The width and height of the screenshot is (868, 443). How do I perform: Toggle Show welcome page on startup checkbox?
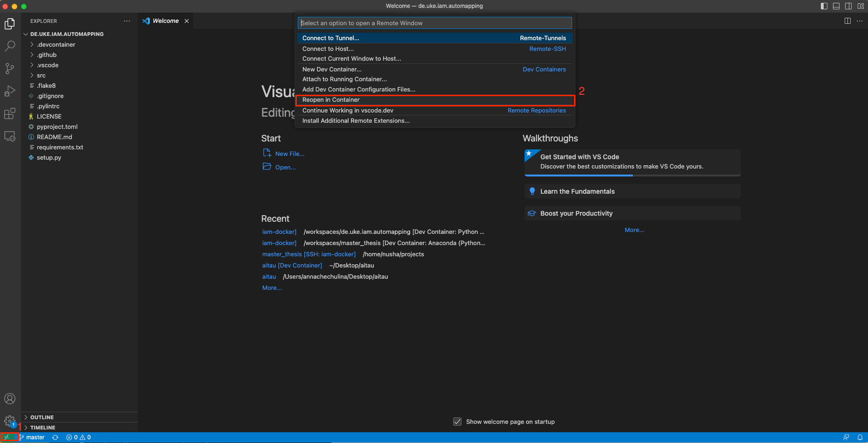[457, 422]
